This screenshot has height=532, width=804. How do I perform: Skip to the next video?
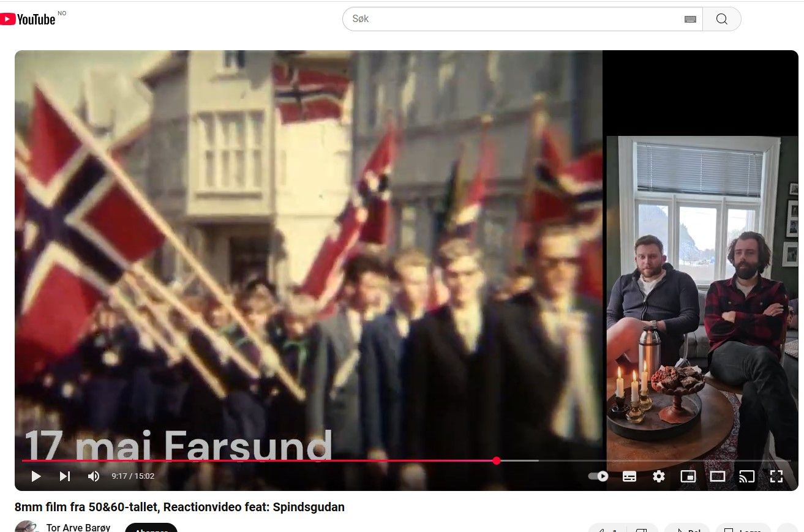64,476
